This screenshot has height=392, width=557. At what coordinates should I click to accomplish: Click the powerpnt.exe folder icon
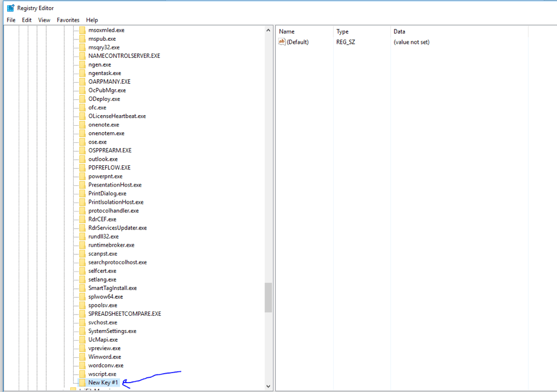[83, 176]
